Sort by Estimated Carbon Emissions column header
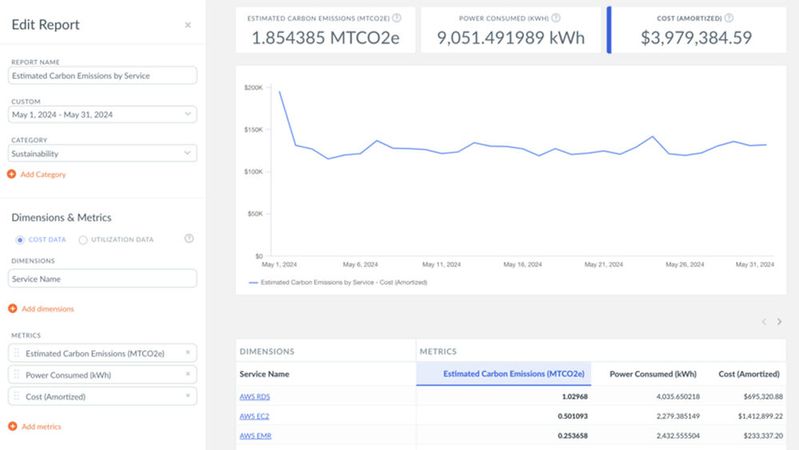Image resolution: width=799 pixels, height=450 pixels. (x=503, y=374)
